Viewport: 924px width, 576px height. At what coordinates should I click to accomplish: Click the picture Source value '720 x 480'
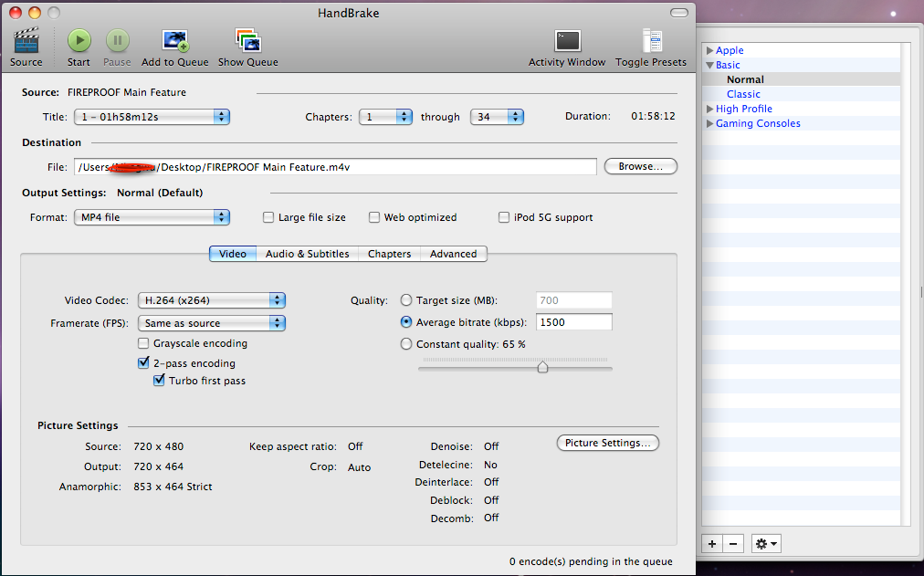(159, 447)
